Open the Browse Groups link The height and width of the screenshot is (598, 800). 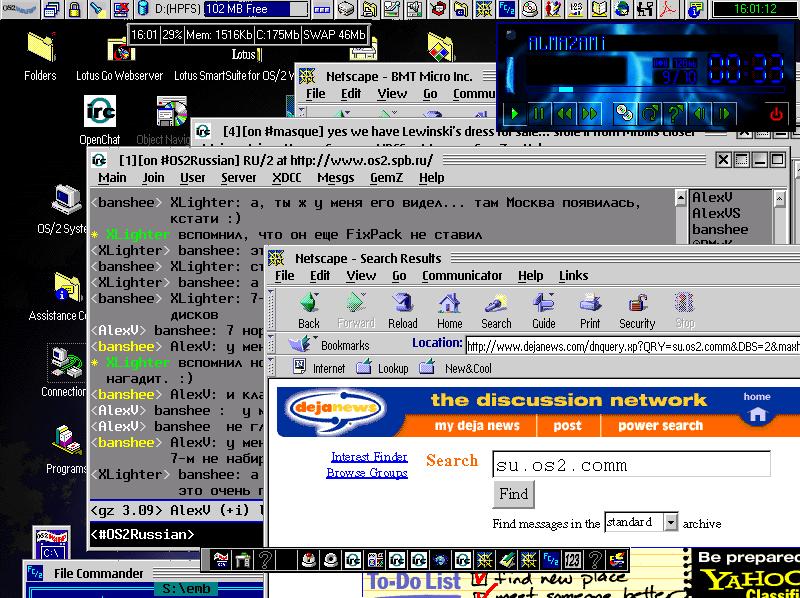[367, 473]
